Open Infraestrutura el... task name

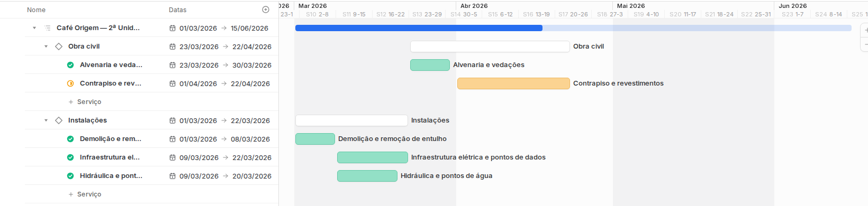pyautogui.click(x=110, y=157)
